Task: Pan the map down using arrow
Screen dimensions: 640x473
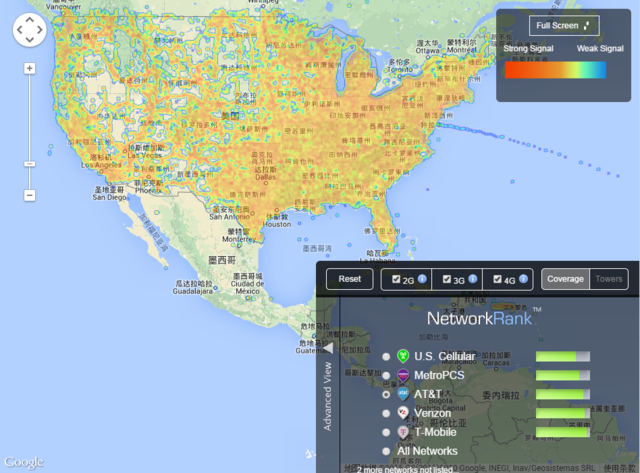Action: [29, 42]
